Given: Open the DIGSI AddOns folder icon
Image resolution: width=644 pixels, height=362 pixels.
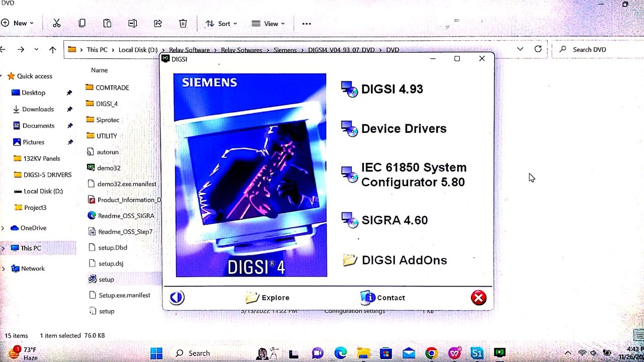Looking at the screenshot, I should (350, 259).
